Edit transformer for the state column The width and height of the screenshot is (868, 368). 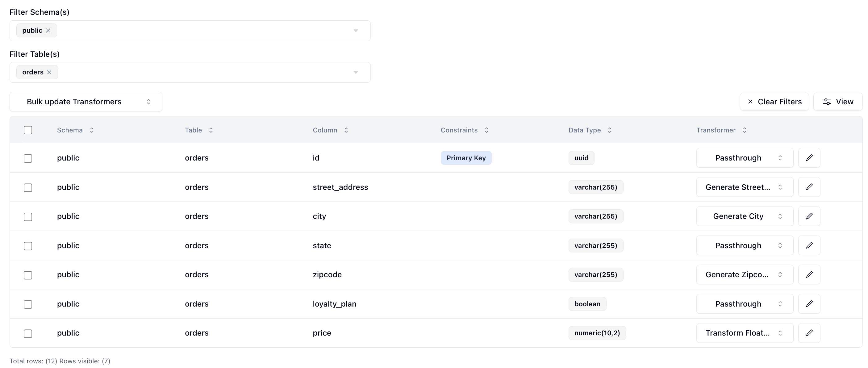pyautogui.click(x=809, y=245)
